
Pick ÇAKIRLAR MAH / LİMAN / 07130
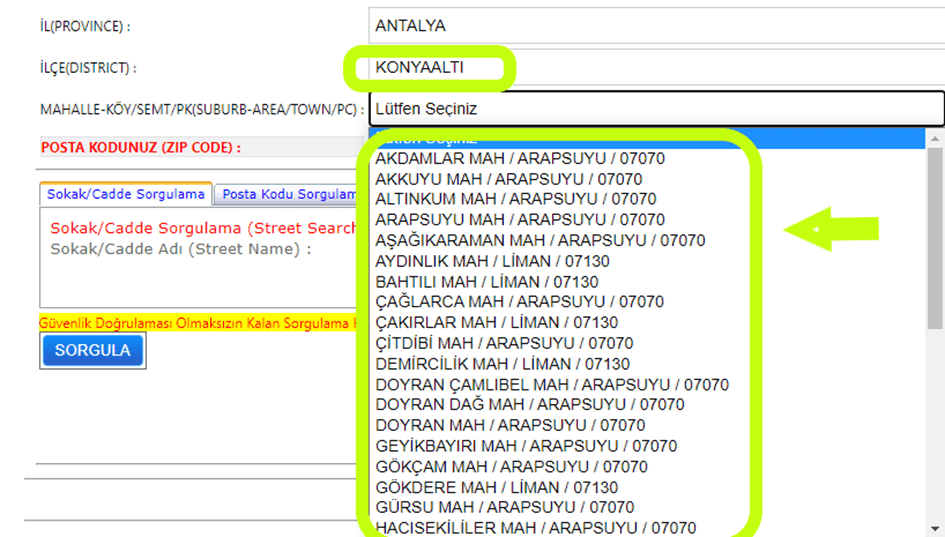coord(496,322)
